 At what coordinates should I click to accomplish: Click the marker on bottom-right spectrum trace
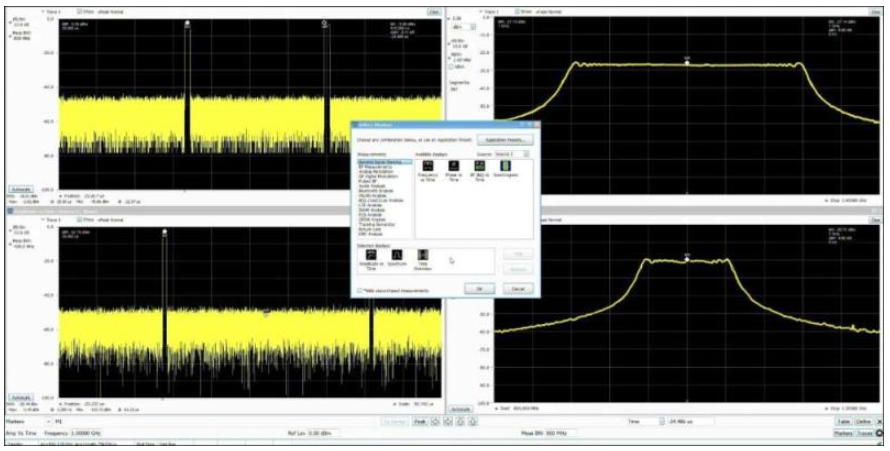coord(687,259)
